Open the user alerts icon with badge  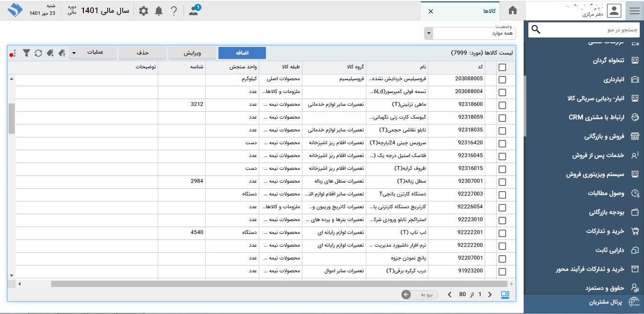[194, 11]
